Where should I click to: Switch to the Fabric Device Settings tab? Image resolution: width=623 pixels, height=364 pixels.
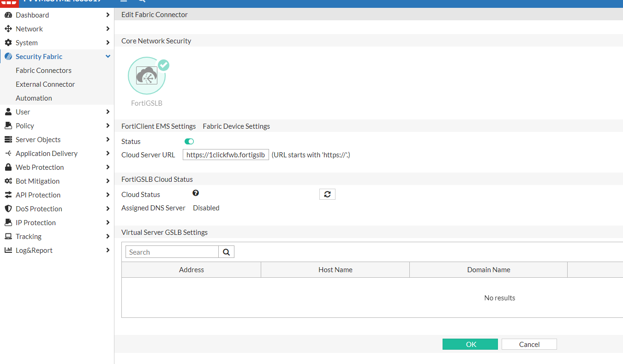click(x=236, y=126)
